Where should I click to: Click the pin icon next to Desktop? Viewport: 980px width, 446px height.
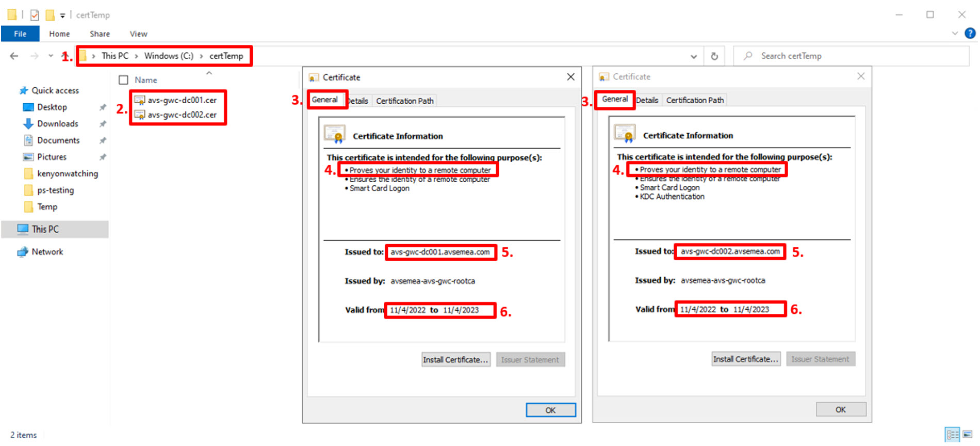tap(103, 107)
